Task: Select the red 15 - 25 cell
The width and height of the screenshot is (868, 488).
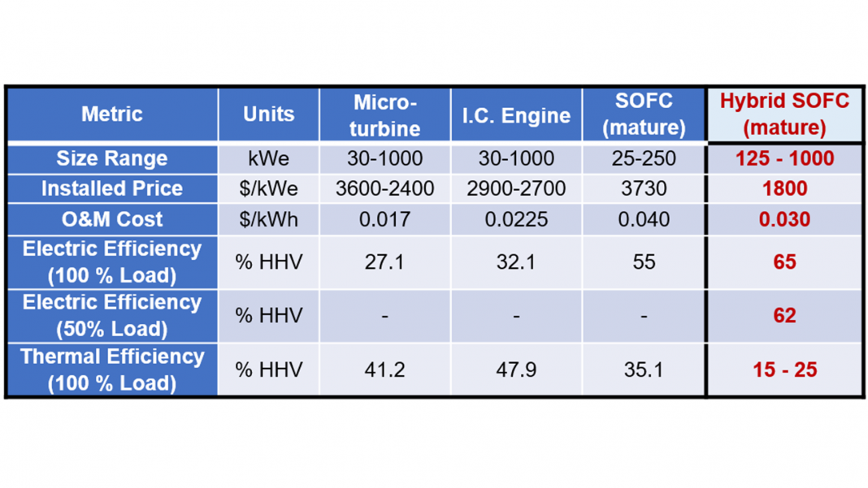Action: point(784,369)
